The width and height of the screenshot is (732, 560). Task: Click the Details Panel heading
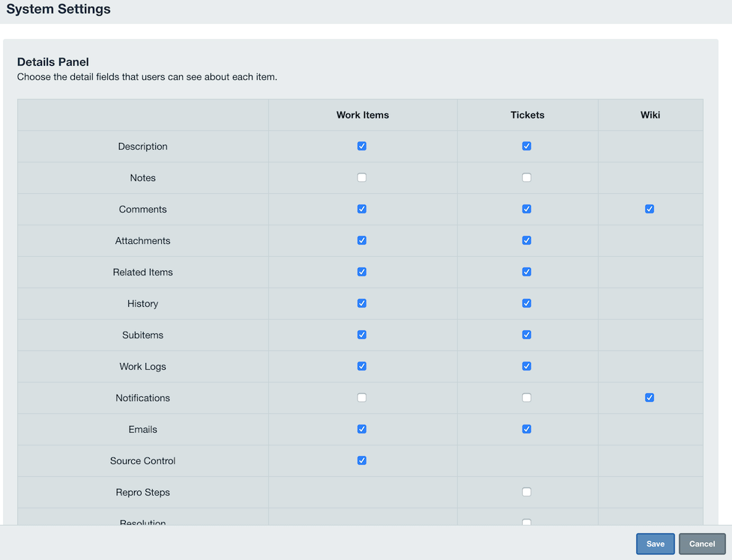52,62
